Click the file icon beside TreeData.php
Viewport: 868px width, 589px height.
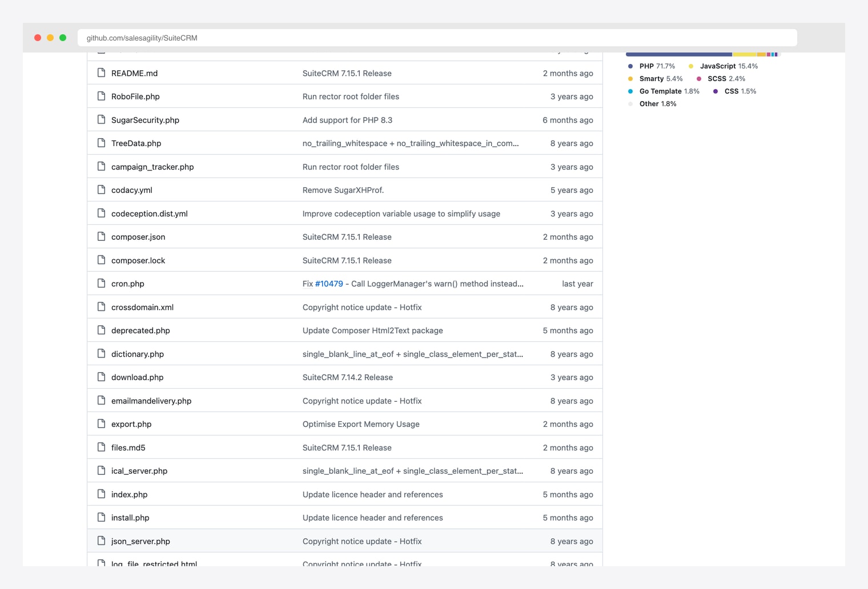coord(101,143)
